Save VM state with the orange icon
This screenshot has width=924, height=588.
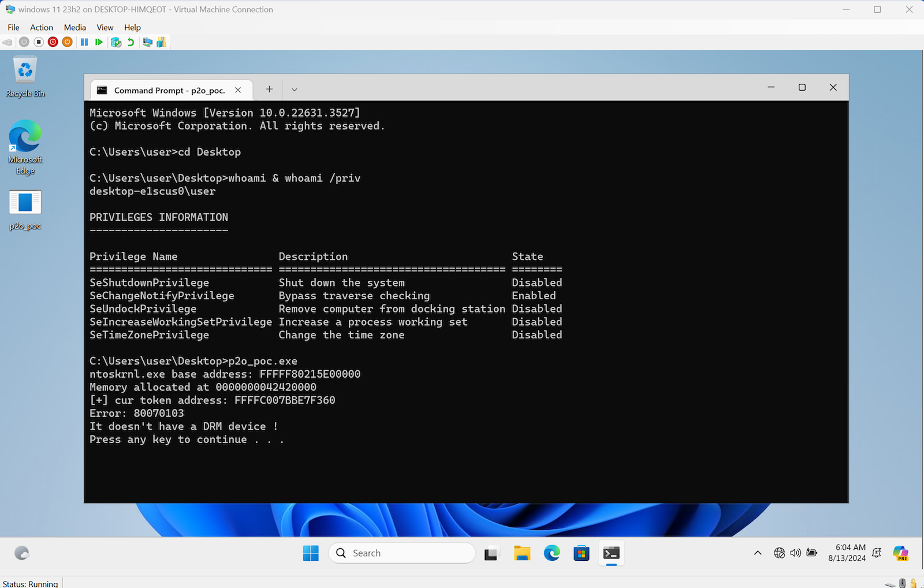(x=68, y=42)
